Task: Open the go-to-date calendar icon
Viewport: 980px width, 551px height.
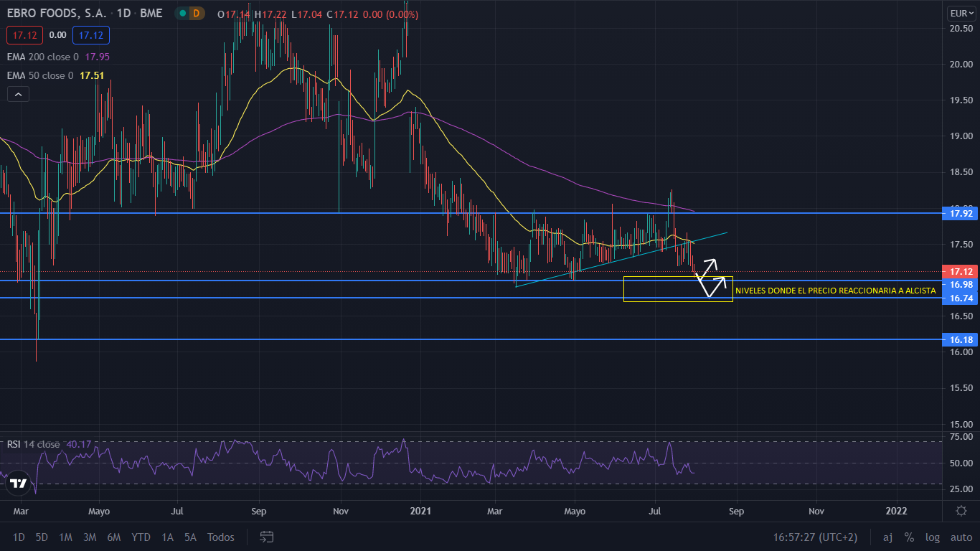Action: 267,537
